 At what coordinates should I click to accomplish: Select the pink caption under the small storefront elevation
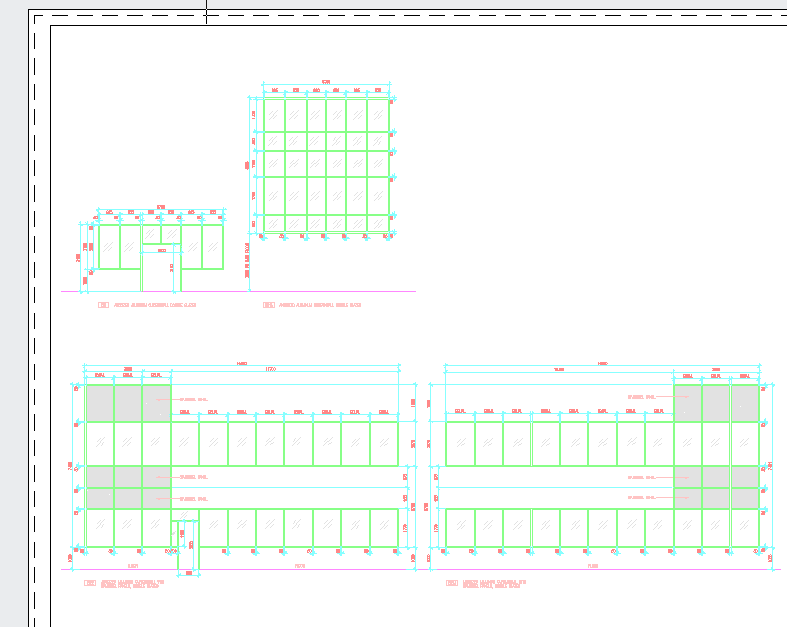click(147, 305)
